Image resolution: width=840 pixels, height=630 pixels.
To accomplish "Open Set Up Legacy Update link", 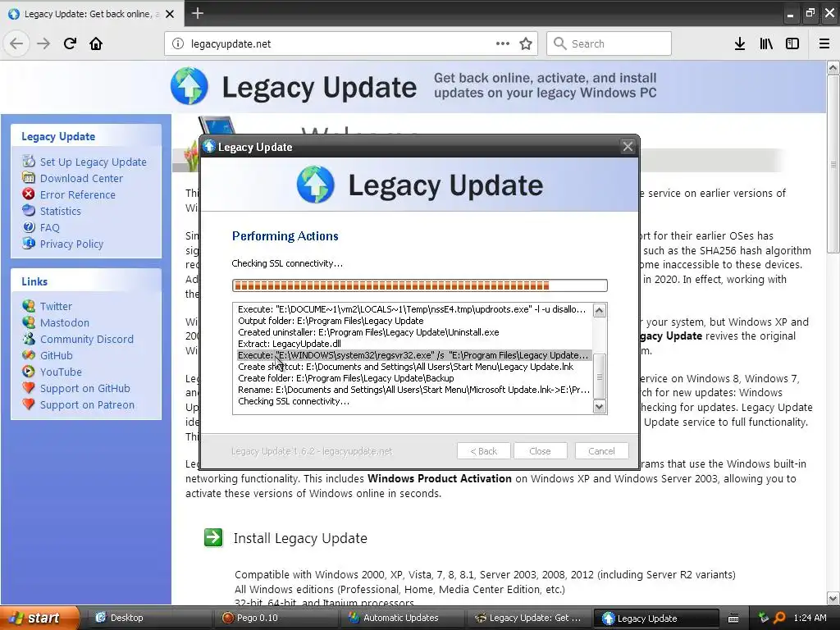I will pos(94,162).
